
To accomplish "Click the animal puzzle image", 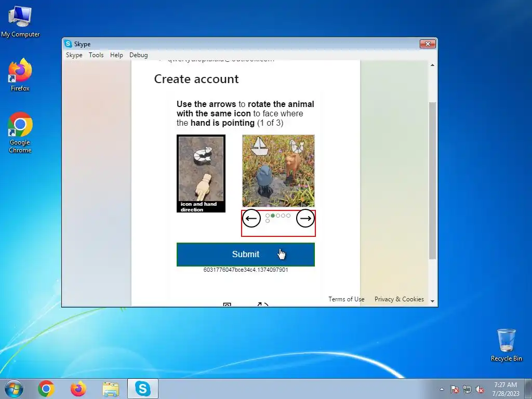I will 278,170.
